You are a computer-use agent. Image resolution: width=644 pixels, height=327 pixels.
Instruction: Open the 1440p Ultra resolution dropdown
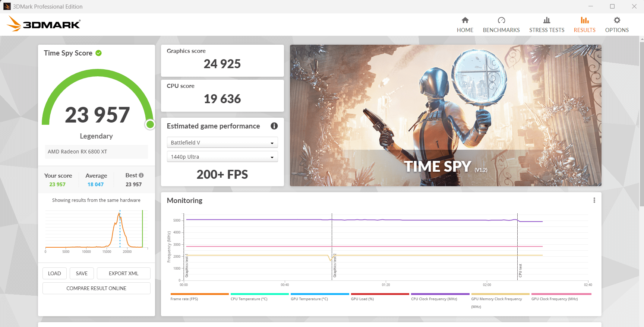point(222,157)
